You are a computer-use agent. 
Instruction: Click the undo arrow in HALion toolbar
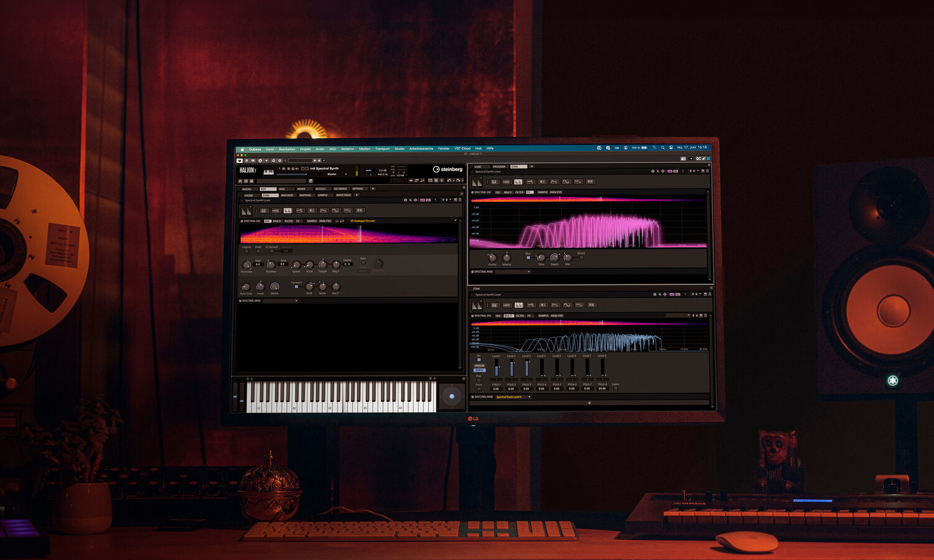coord(449,180)
